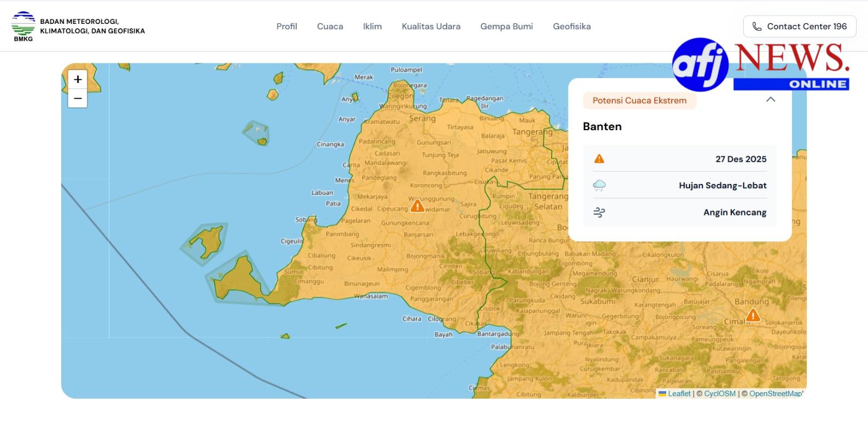
Task: Click the warning marker near Cipeucang
Action: click(417, 206)
